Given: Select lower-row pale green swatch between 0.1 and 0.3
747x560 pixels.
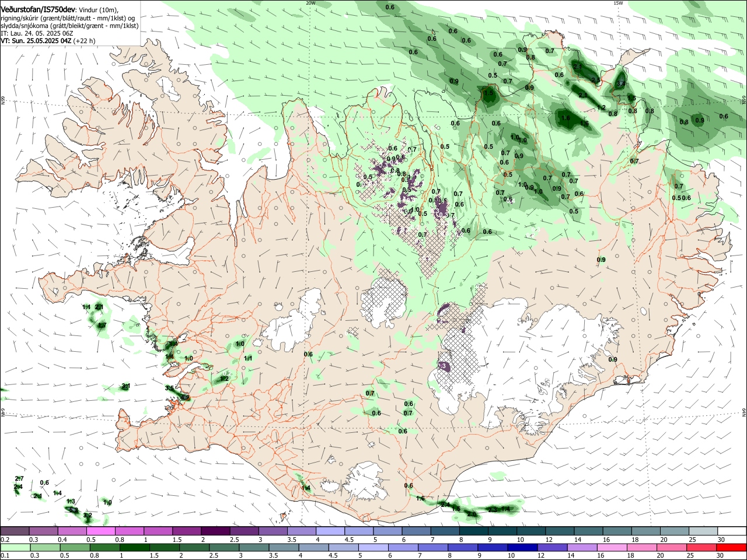Looking at the screenshot, I should [15, 548].
